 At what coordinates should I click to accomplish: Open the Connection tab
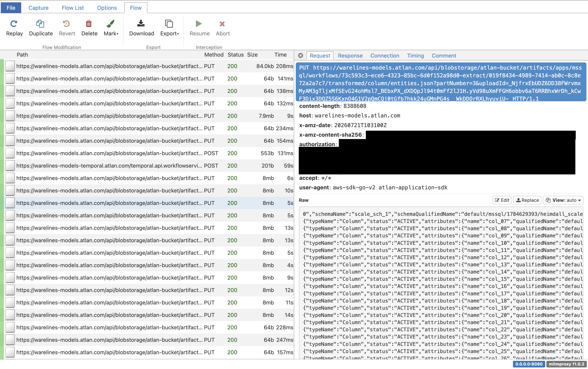(x=385, y=56)
